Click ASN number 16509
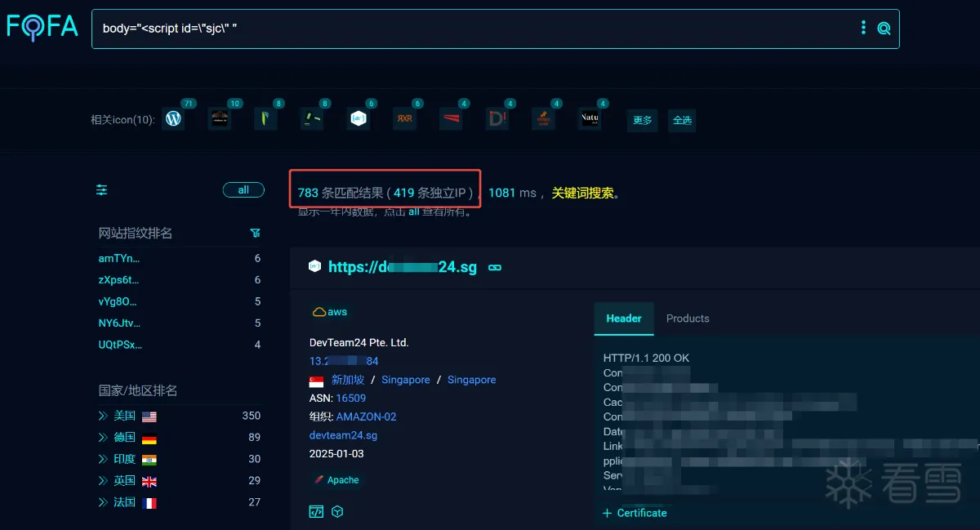The height and width of the screenshot is (530, 980). [x=351, y=399]
